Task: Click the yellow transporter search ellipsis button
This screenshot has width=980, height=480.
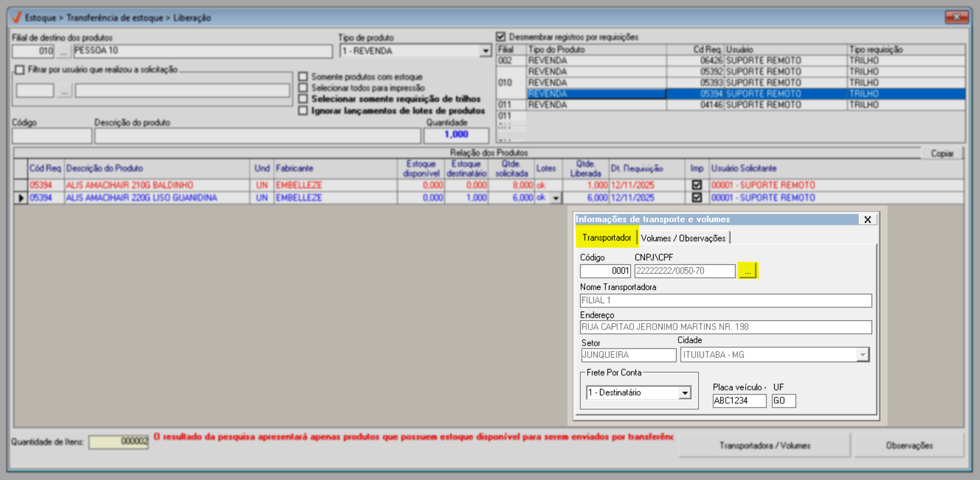Action: (747, 271)
